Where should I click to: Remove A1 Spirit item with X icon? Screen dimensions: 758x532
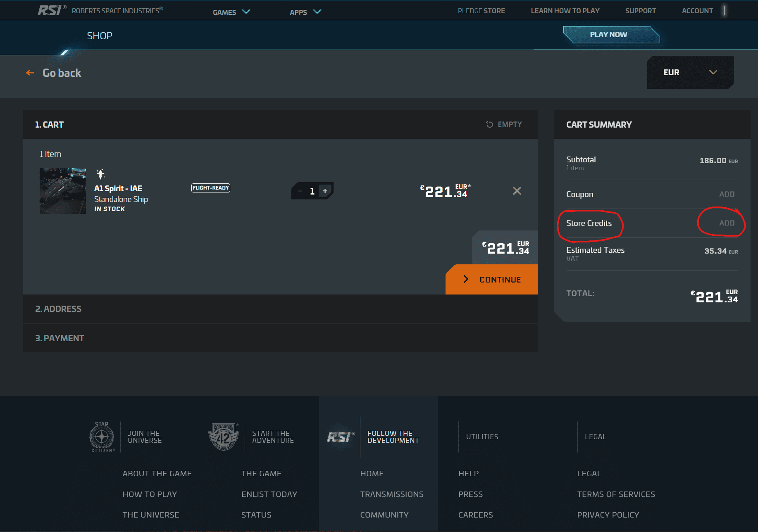click(517, 191)
